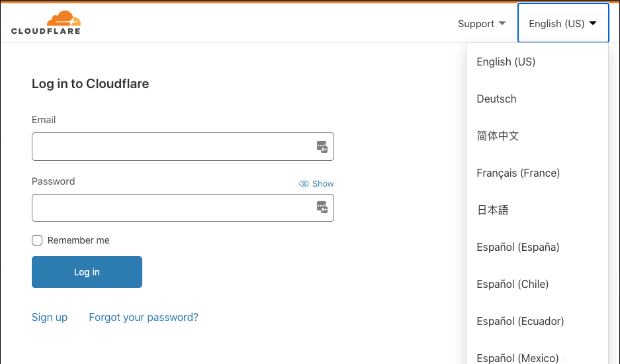620x364 pixels.
Task: Pick Español (España) from the list
Action: pyautogui.click(x=517, y=248)
